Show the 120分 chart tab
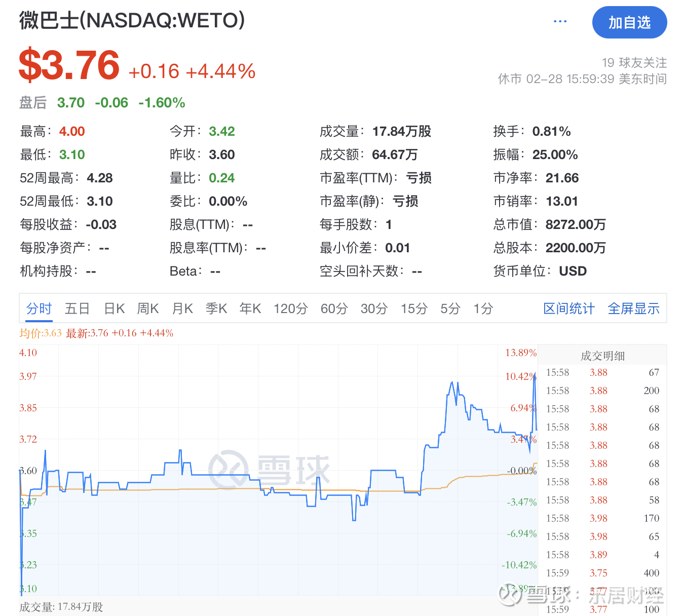Screen dimensions: 684x616 [x=291, y=309]
